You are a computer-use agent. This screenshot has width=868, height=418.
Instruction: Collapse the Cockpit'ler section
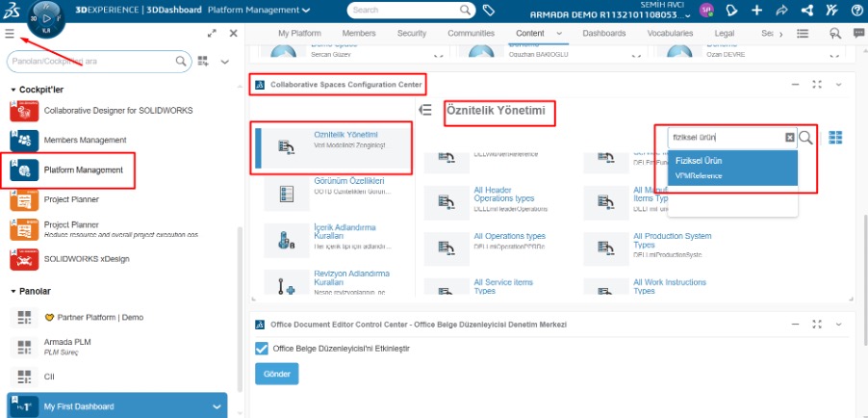[x=13, y=90]
